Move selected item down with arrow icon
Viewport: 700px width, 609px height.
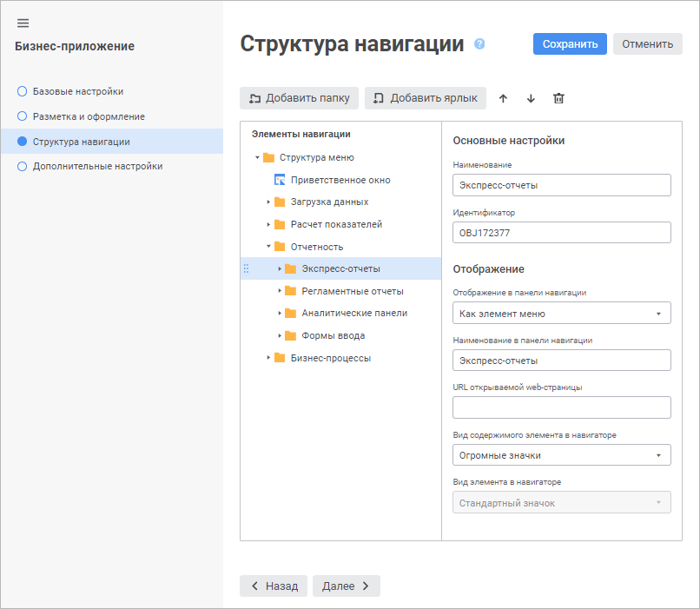pos(531,98)
